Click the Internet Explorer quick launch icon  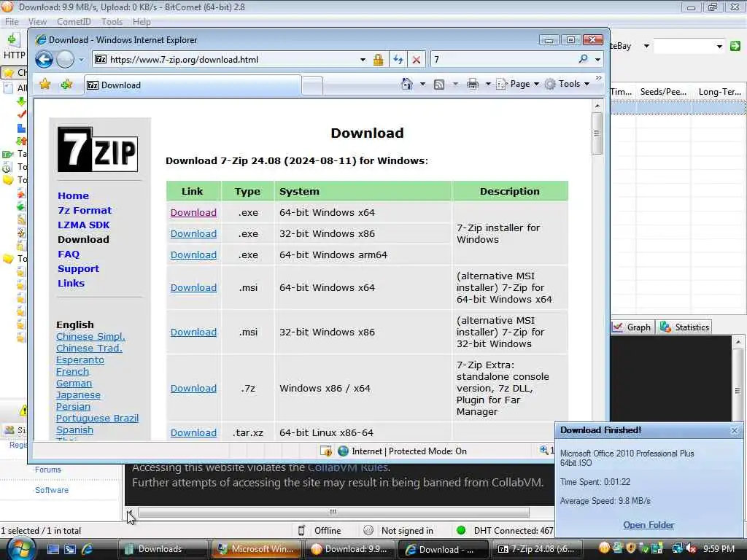[88, 549]
